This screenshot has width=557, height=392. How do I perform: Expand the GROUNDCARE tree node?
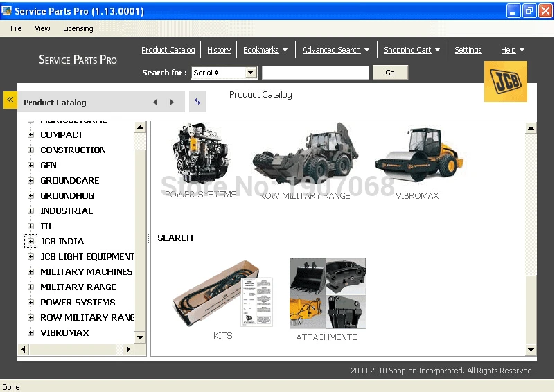[x=31, y=181]
